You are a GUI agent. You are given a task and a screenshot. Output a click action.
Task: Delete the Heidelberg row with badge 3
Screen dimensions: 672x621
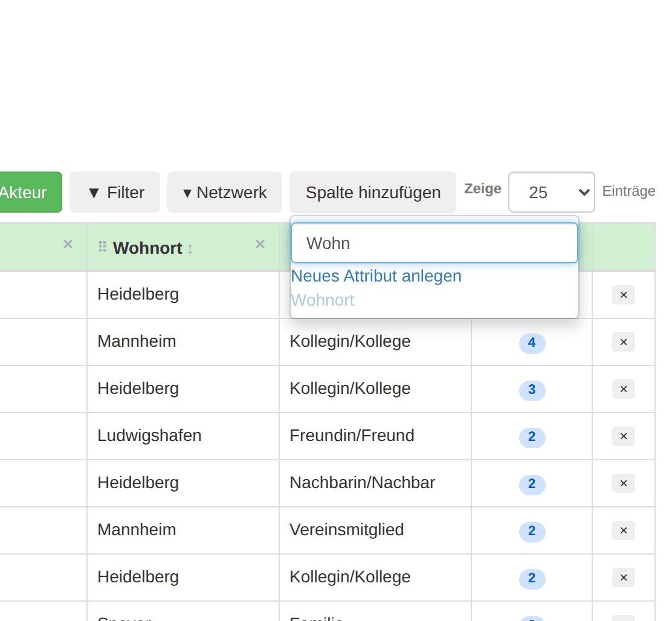[624, 389]
